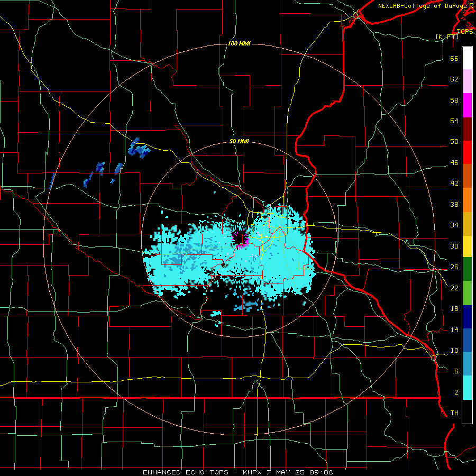
Task: Click the 09:08 timestamp in the caption
Action: point(321,472)
